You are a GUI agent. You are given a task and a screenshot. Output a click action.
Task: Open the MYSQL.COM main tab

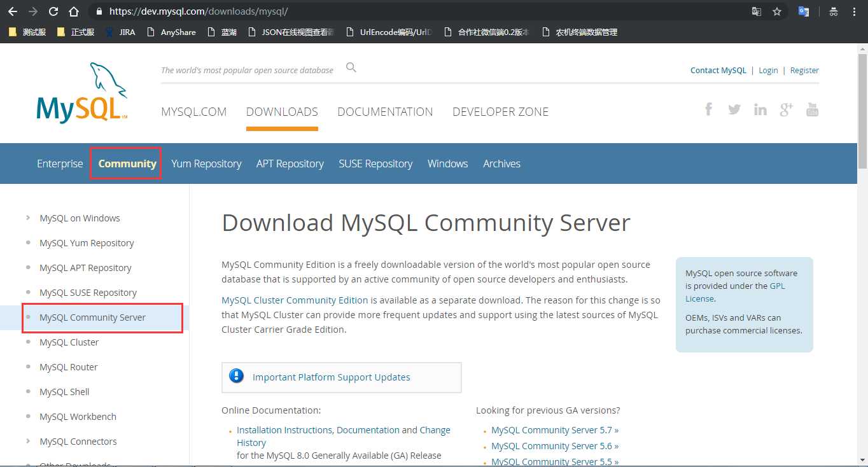click(193, 111)
